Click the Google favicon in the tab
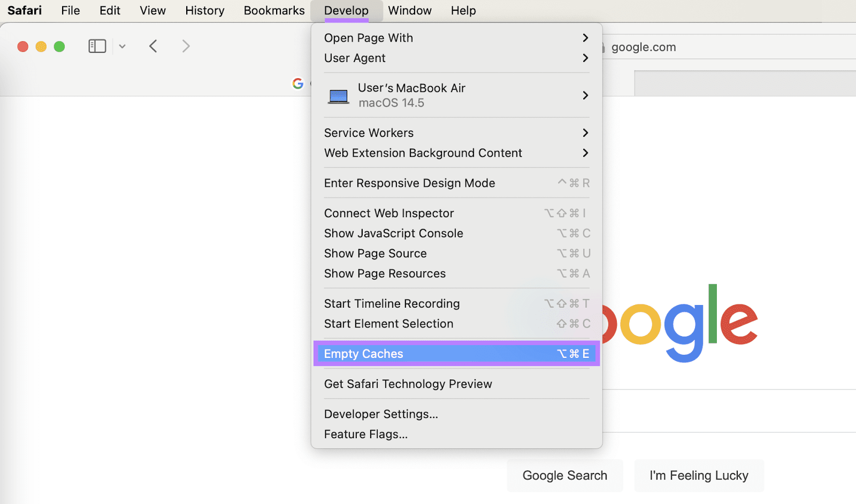 click(298, 83)
